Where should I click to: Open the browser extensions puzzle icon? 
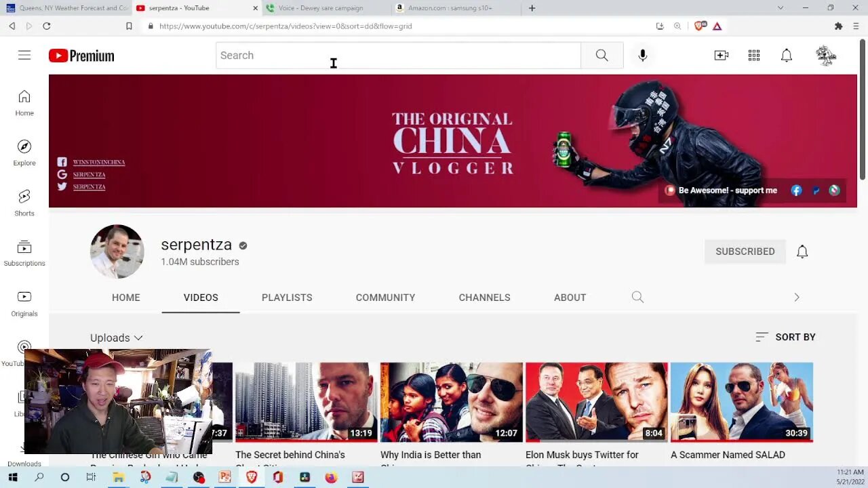pyautogui.click(x=838, y=26)
